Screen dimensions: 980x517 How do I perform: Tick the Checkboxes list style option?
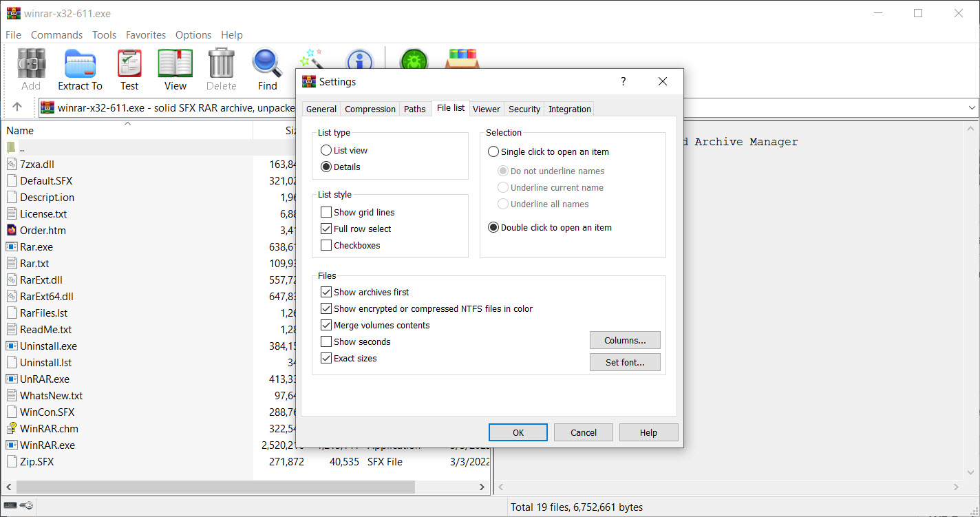326,245
